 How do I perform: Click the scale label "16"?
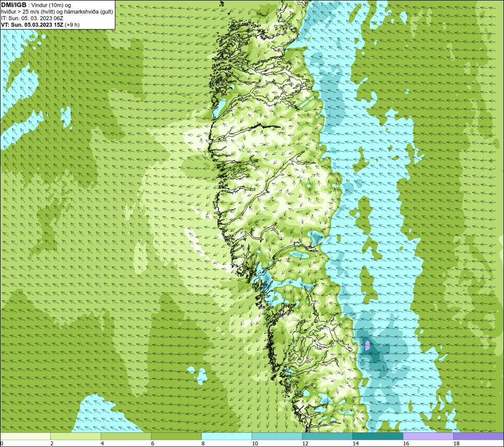click(x=406, y=443)
